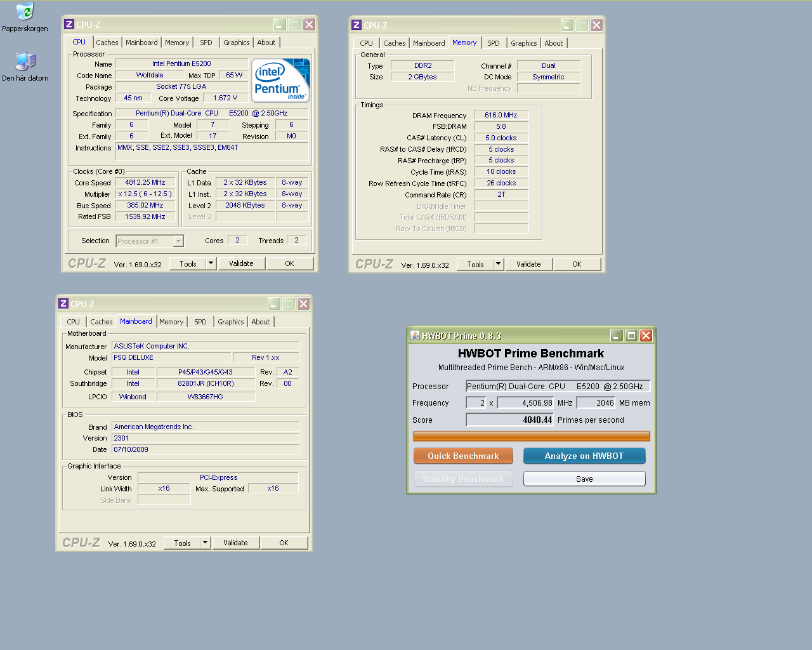Click Validate button in Memory window
The width and height of the screenshot is (812, 650).
coord(528,264)
